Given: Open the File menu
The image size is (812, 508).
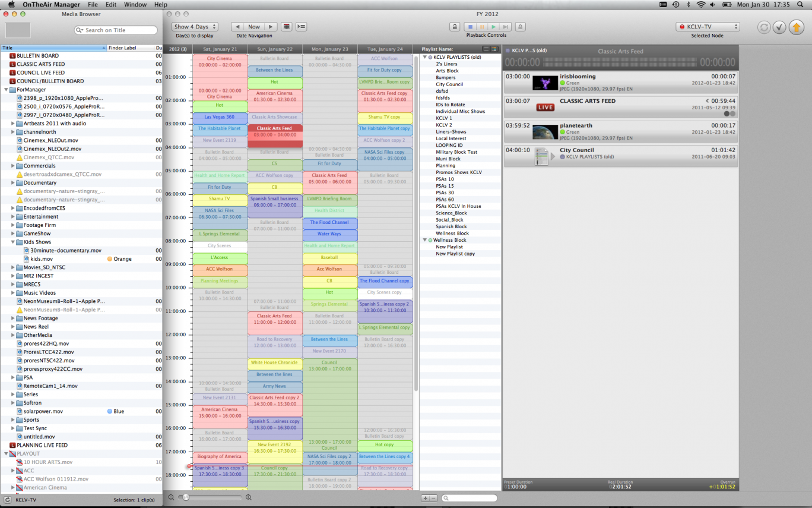Looking at the screenshot, I should point(93,5).
